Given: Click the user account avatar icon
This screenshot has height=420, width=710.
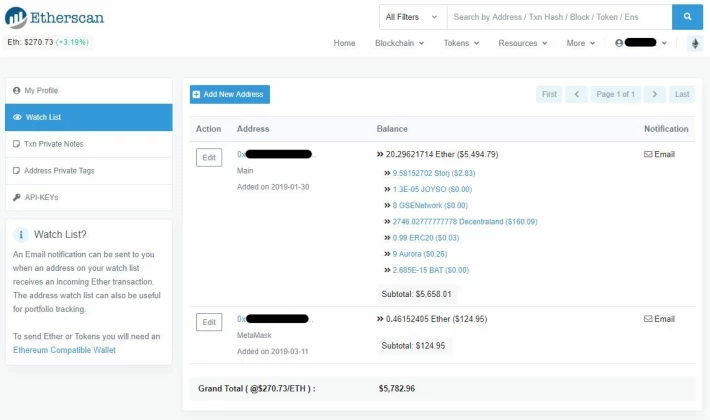Looking at the screenshot, I should click(x=619, y=43).
